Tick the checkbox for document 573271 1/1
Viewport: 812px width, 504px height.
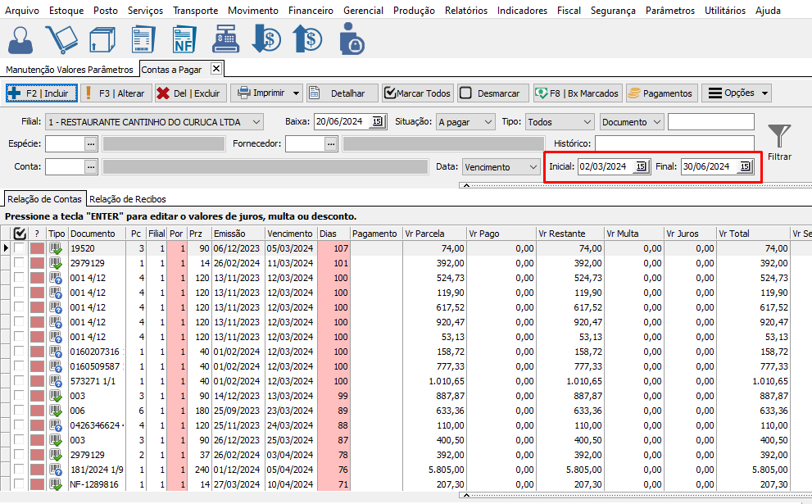(20, 381)
